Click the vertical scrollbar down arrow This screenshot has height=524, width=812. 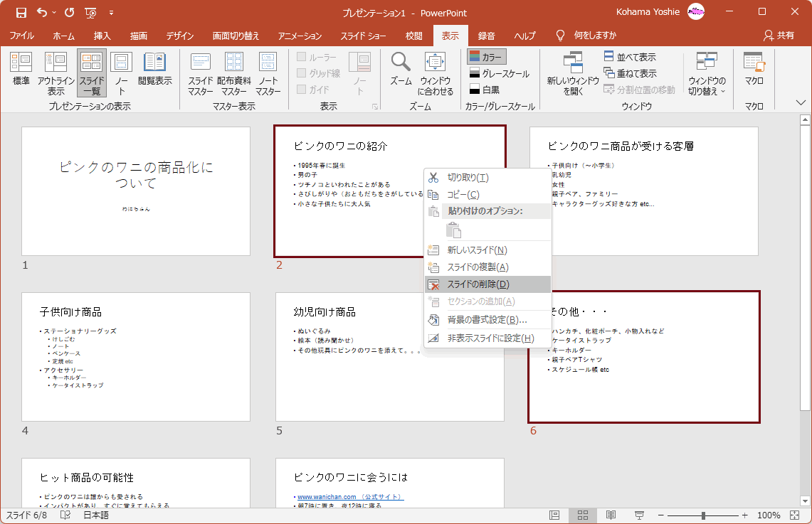[x=805, y=501]
